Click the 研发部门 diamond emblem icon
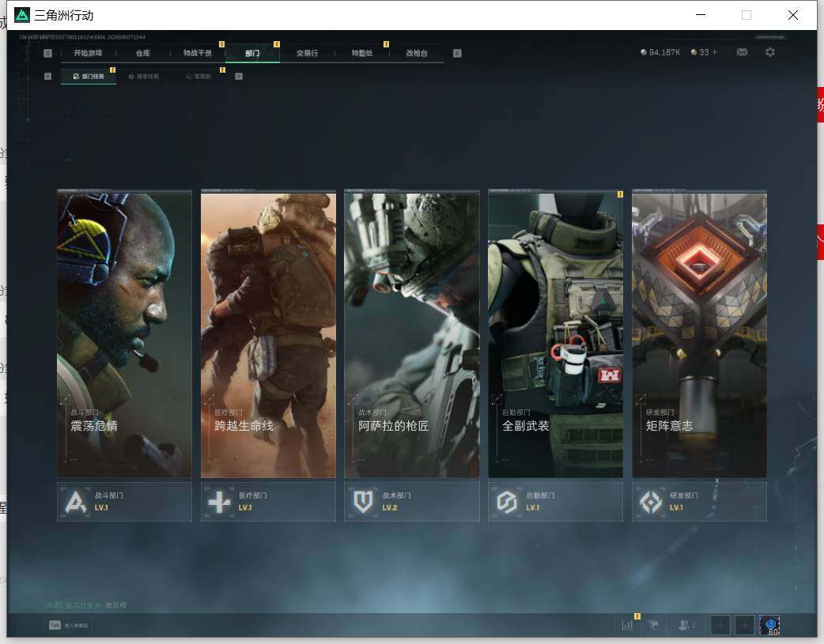Viewport: 824px width, 644px height. [x=651, y=503]
